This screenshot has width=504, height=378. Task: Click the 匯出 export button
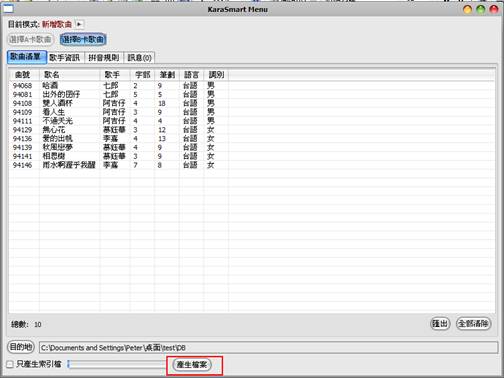[440, 323]
